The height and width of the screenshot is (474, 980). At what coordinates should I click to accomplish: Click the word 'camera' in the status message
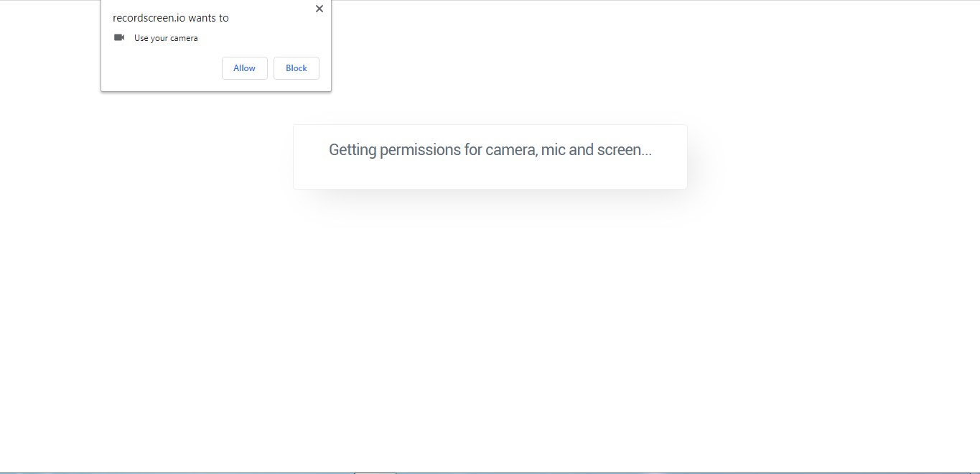[x=510, y=150]
